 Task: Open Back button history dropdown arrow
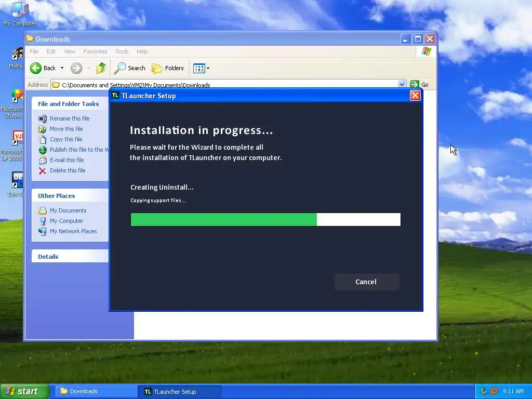tap(62, 68)
